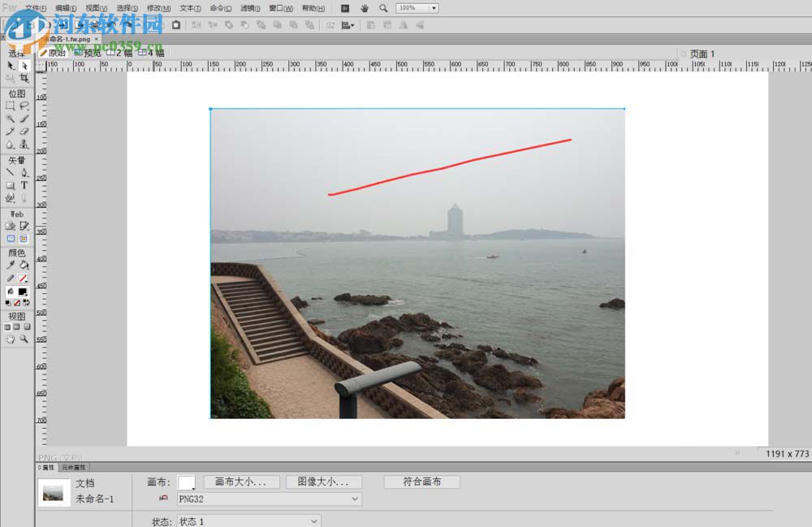Screen dimensions: 812x527
Task: Switch to standard screen mode
Action: coord(7,327)
